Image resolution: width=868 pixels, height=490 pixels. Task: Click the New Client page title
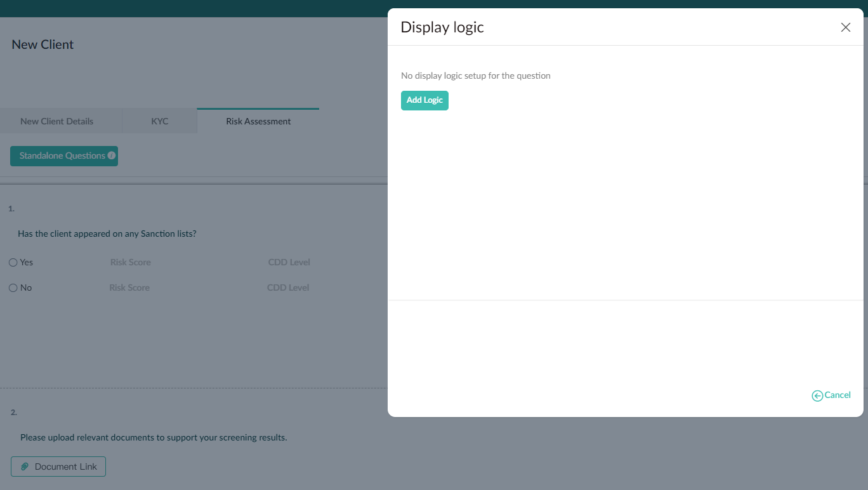43,44
